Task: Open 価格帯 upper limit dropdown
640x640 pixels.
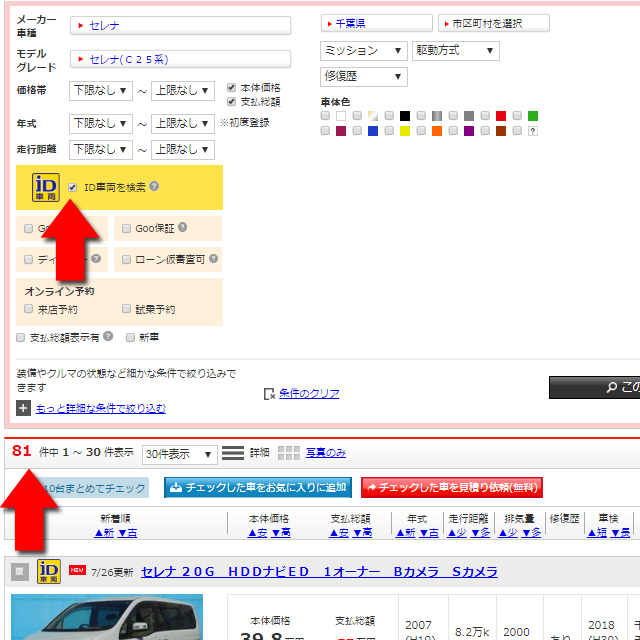Action: coord(183,91)
